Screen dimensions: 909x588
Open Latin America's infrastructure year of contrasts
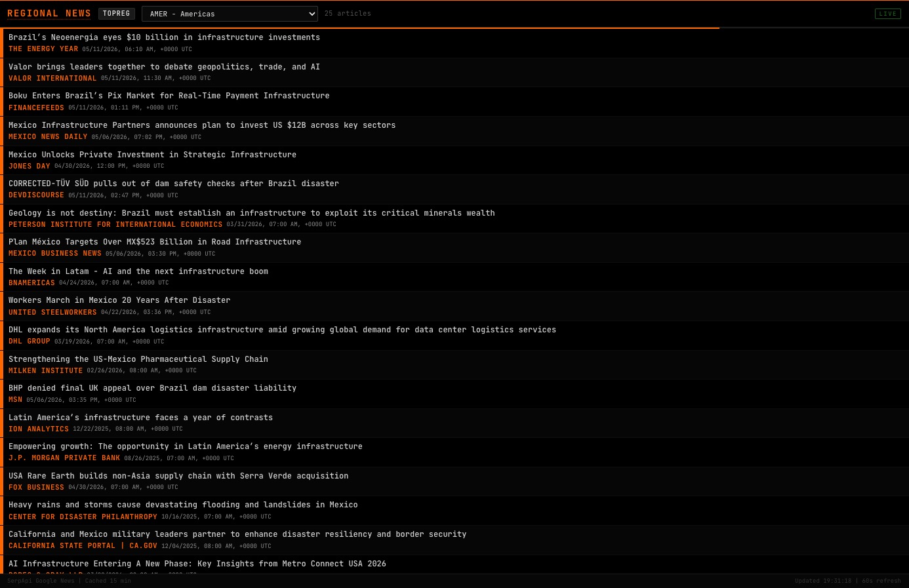point(140,418)
